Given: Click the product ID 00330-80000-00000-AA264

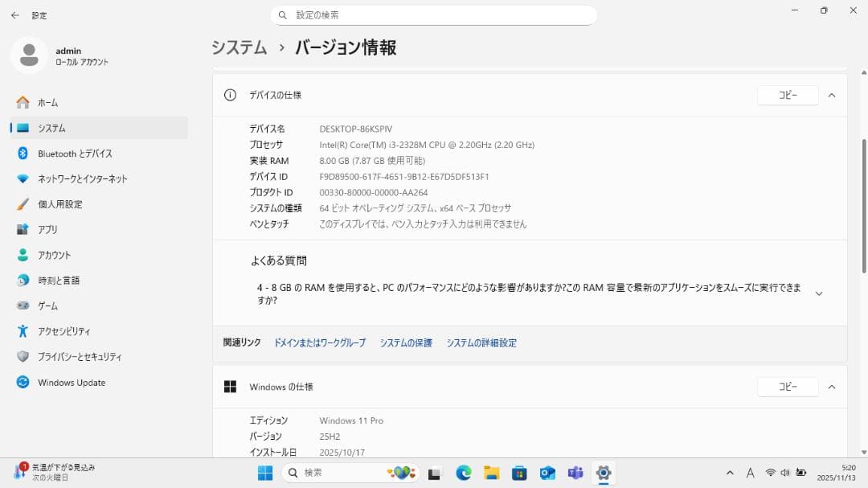Looking at the screenshot, I should click(374, 193).
